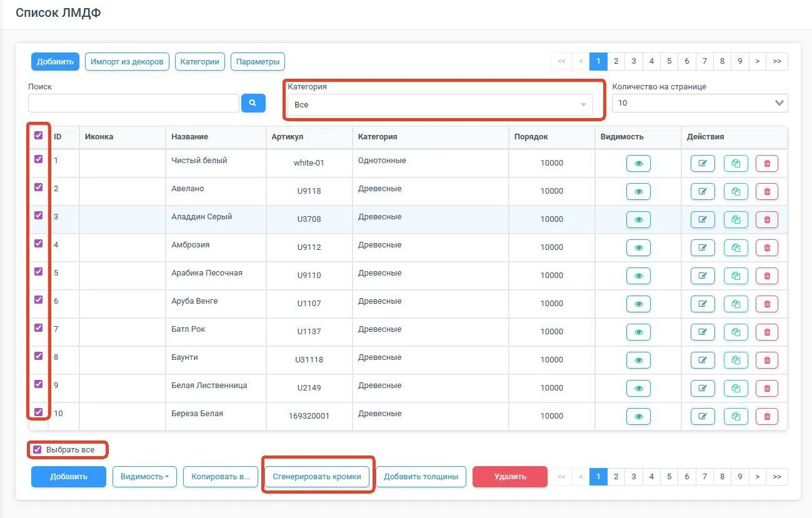Image resolution: width=812 pixels, height=518 pixels.
Task: Copy the Чистый белый row
Action: (736, 163)
